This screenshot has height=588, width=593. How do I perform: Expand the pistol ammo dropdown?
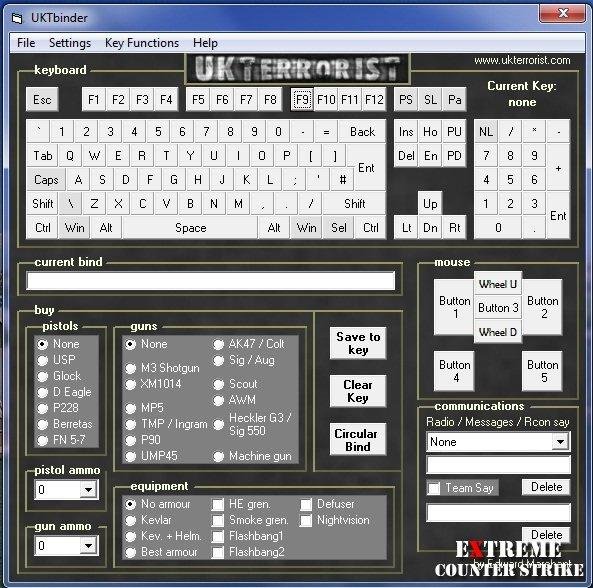point(88,490)
